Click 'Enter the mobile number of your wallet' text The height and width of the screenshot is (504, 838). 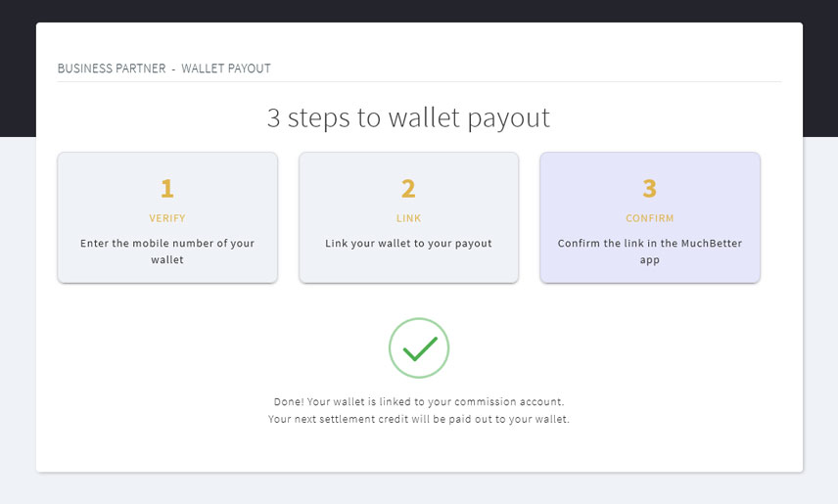tap(167, 252)
